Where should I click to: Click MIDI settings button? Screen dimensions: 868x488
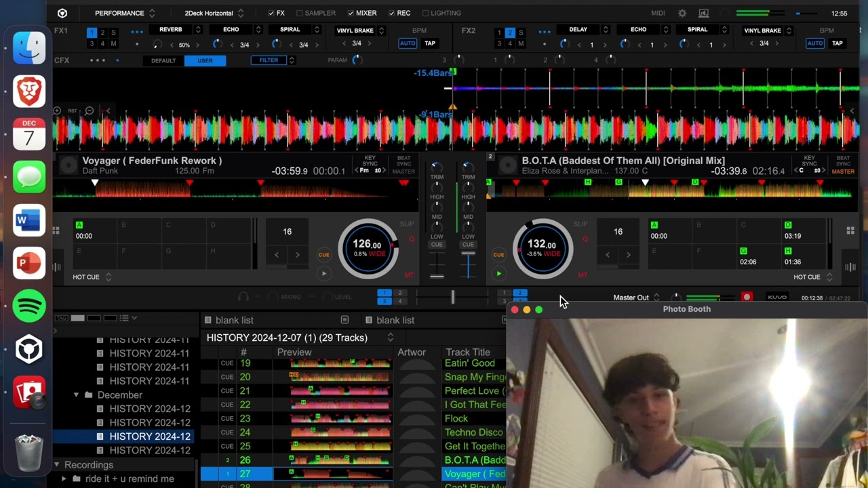(658, 13)
